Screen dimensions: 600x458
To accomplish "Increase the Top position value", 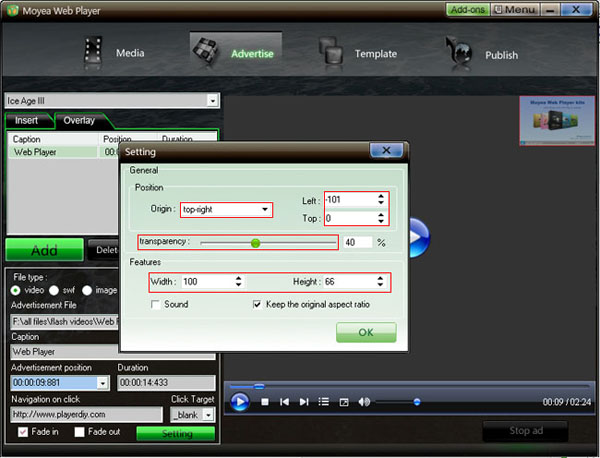I will [381, 215].
